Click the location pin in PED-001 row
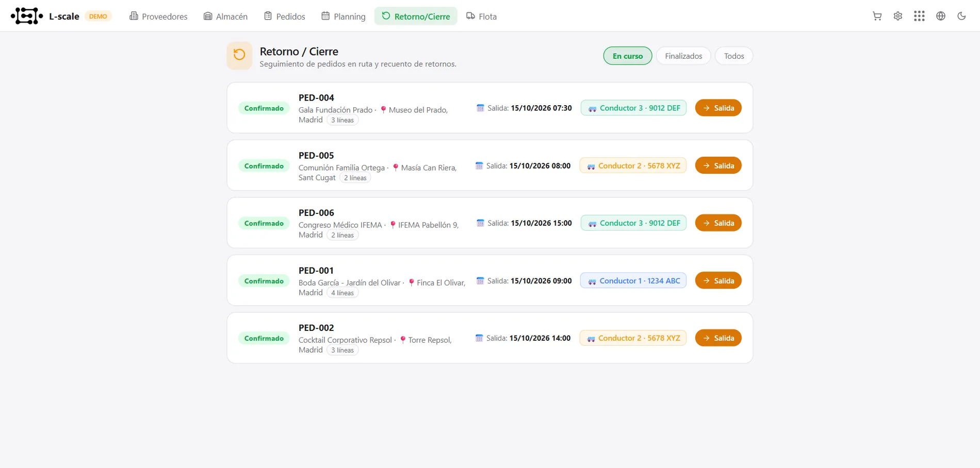 coord(411,282)
